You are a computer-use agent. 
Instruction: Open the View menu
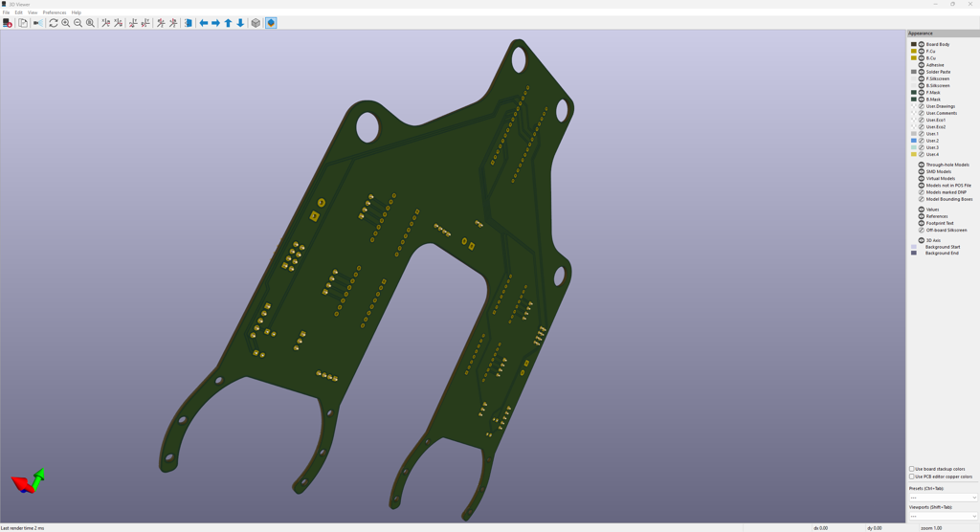[33, 12]
